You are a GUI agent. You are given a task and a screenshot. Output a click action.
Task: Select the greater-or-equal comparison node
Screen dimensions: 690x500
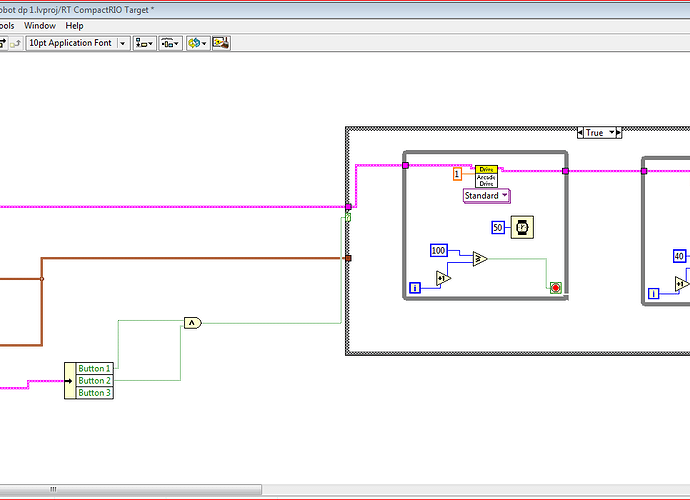tap(480, 259)
